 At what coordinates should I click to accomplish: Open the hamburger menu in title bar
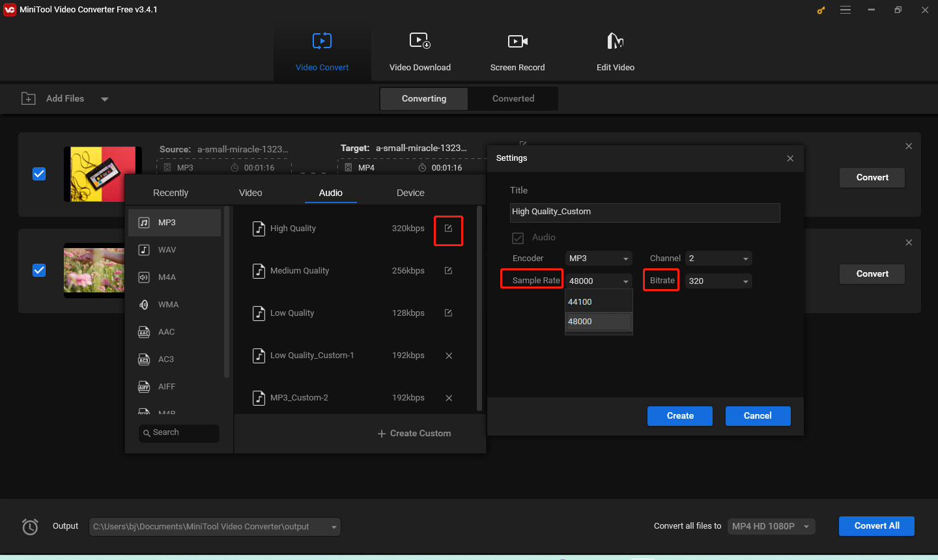846,10
